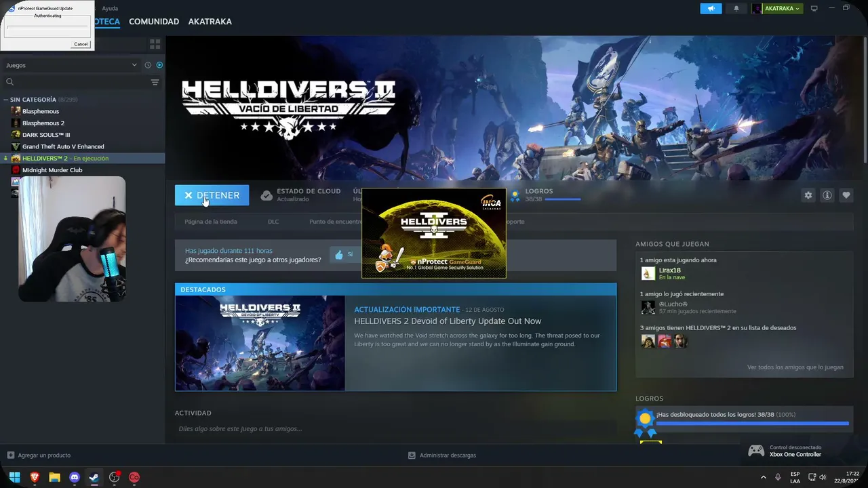Click the Grand Theft Auto V icon
The height and width of the screenshot is (488, 868).
point(16,146)
